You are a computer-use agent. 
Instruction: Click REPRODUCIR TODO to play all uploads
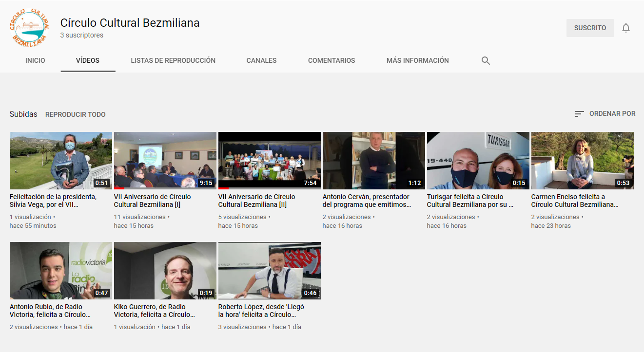[x=75, y=114]
